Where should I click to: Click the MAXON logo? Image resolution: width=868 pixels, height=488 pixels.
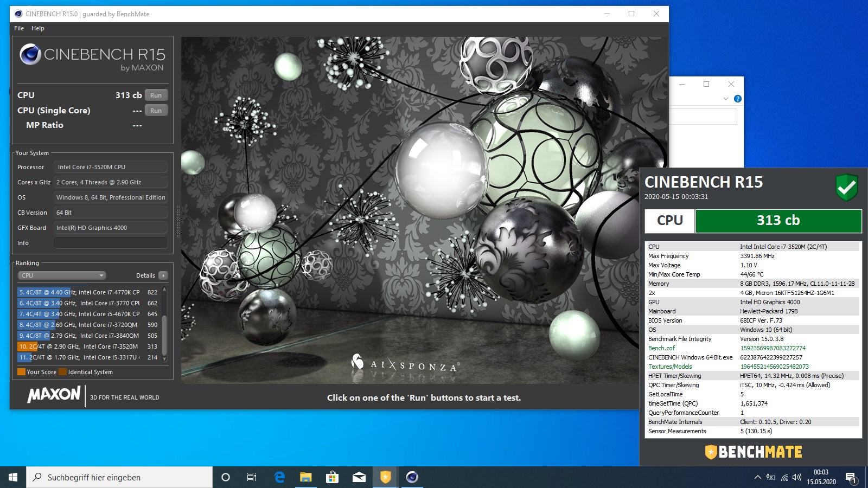[54, 394]
